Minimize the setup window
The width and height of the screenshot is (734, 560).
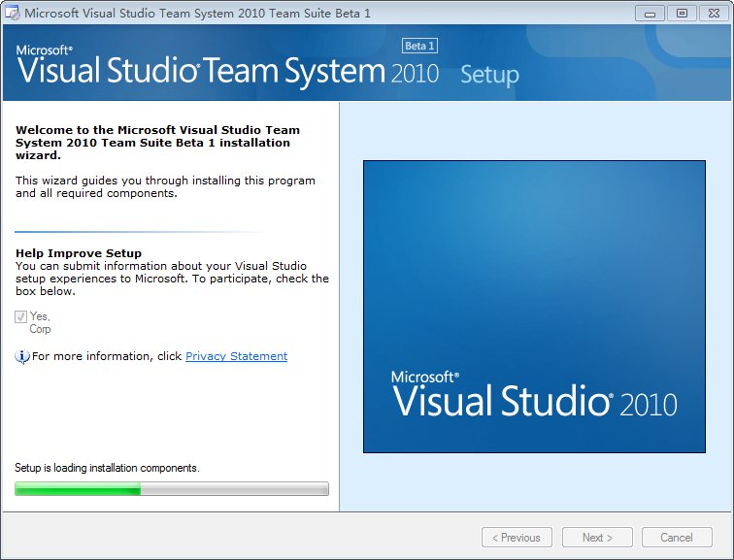[650, 14]
